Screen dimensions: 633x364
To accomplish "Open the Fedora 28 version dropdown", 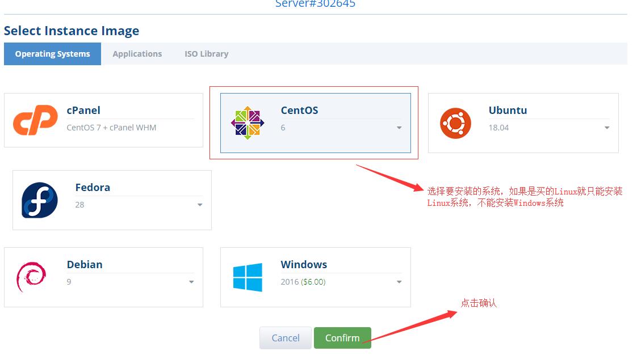I will click(x=199, y=205).
